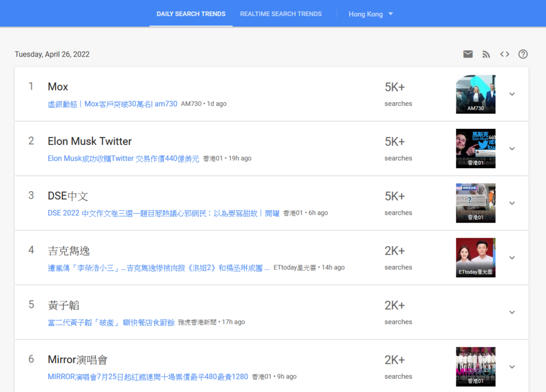This screenshot has height=392, width=546.
Task: Click the email subscription envelope icon
Action: pyautogui.click(x=468, y=54)
